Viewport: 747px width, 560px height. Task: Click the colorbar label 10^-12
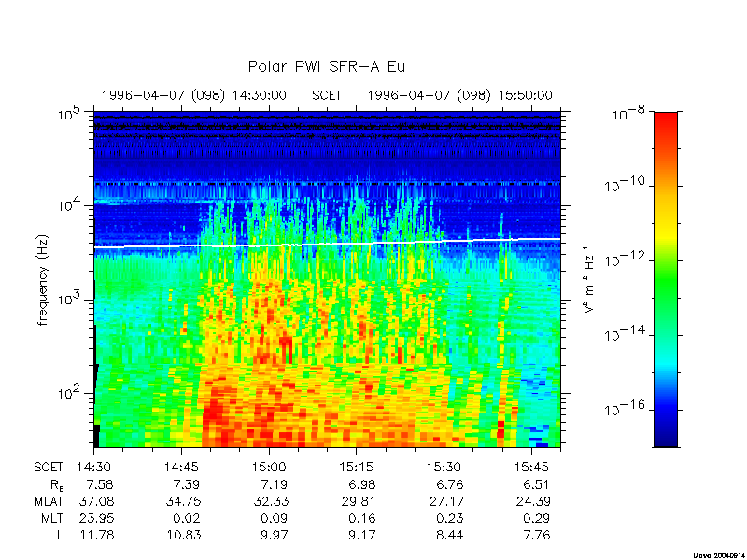tap(626, 259)
